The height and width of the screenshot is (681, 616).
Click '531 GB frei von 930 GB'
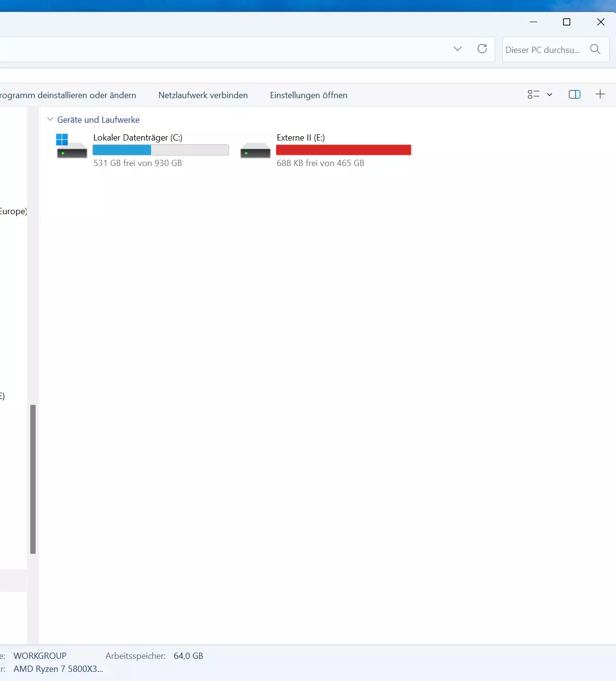[x=138, y=163]
